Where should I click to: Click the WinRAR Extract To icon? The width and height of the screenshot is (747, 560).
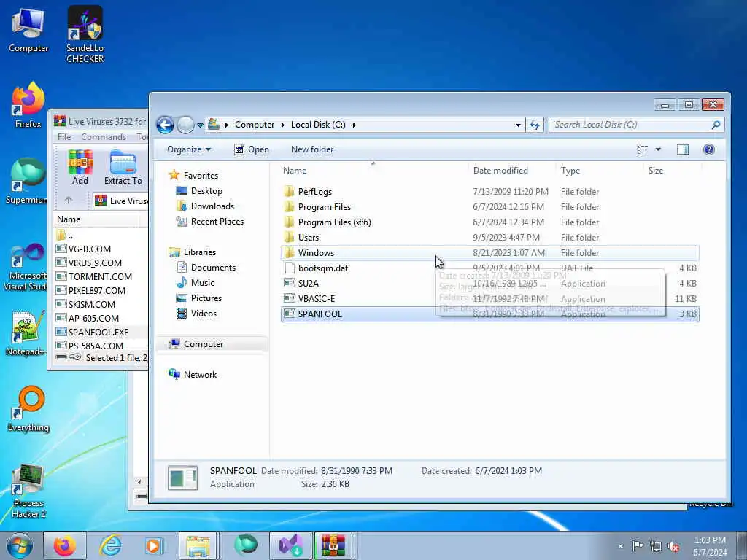click(123, 167)
